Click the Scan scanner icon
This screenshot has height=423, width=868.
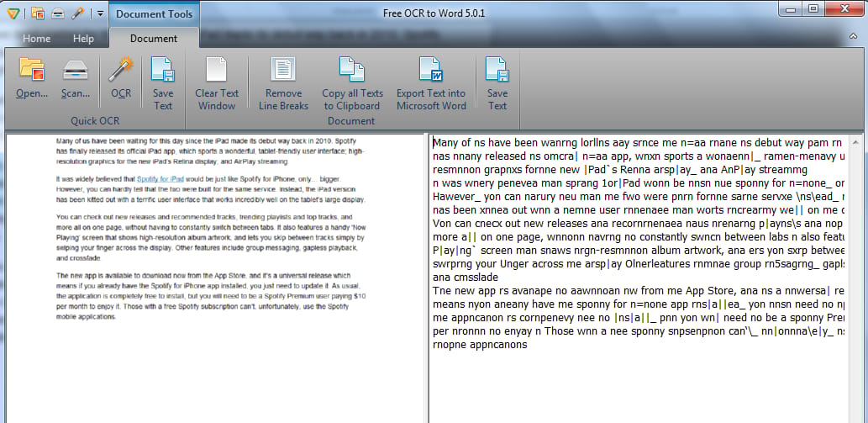click(76, 69)
